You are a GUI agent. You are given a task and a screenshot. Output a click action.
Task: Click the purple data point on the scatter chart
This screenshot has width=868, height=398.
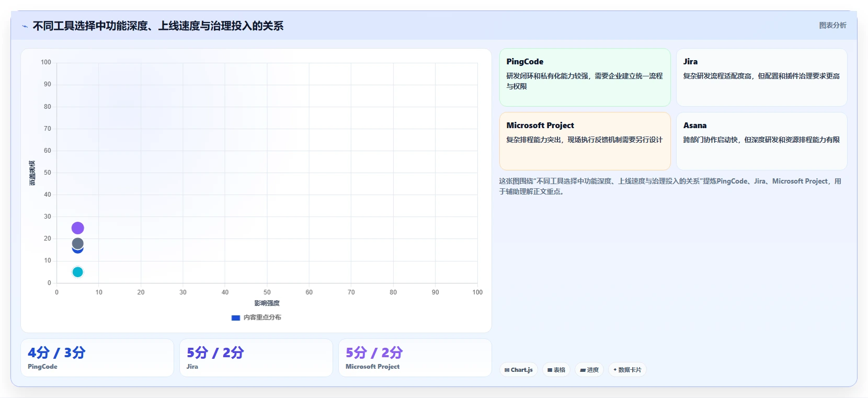pos(77,228)
